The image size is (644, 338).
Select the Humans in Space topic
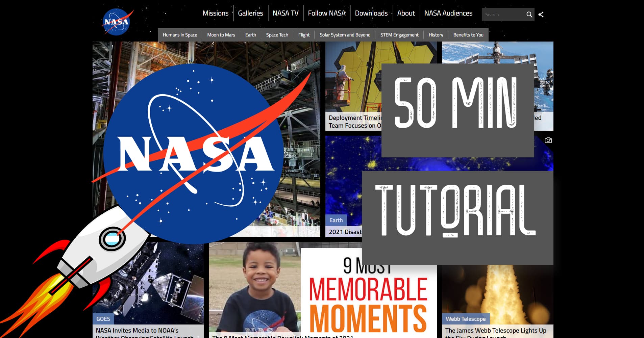180,35
